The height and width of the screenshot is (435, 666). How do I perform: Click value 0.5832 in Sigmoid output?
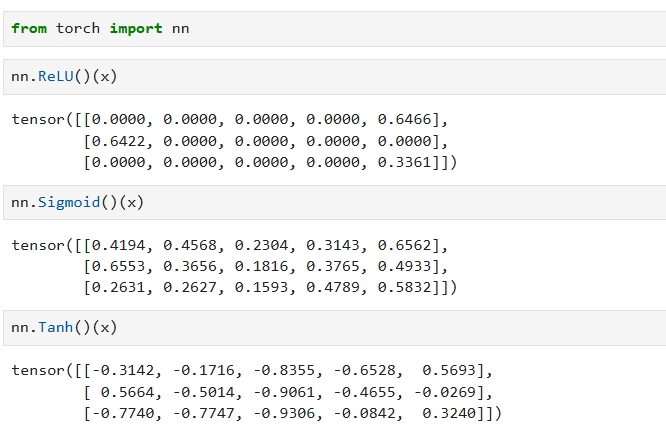point(404,288)
